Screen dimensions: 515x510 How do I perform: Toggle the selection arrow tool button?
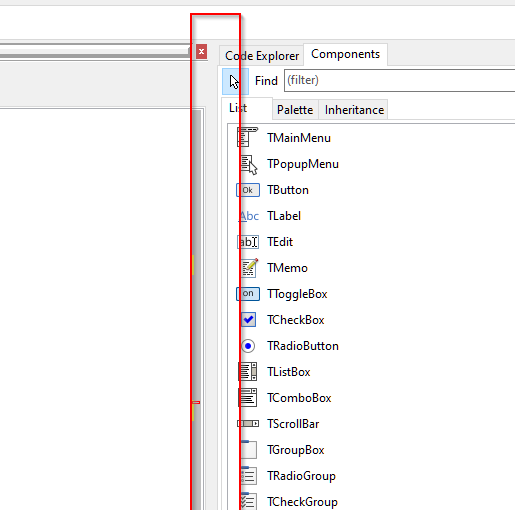pos(235,81)
